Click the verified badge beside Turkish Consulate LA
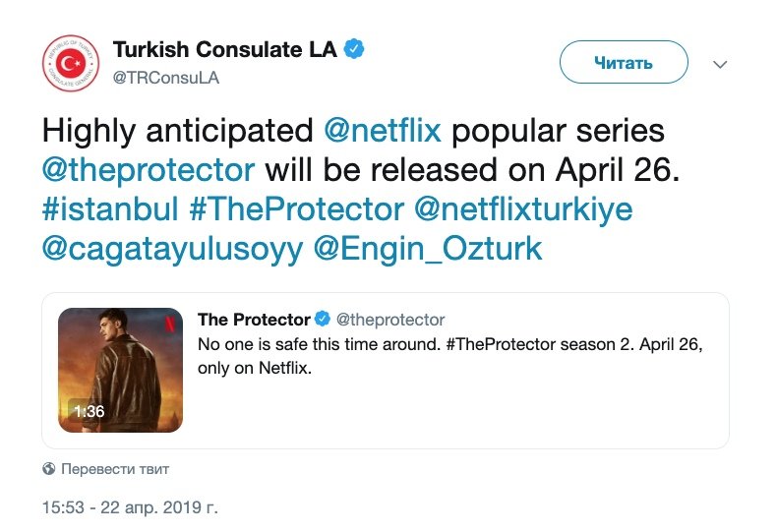 point(354,50)
